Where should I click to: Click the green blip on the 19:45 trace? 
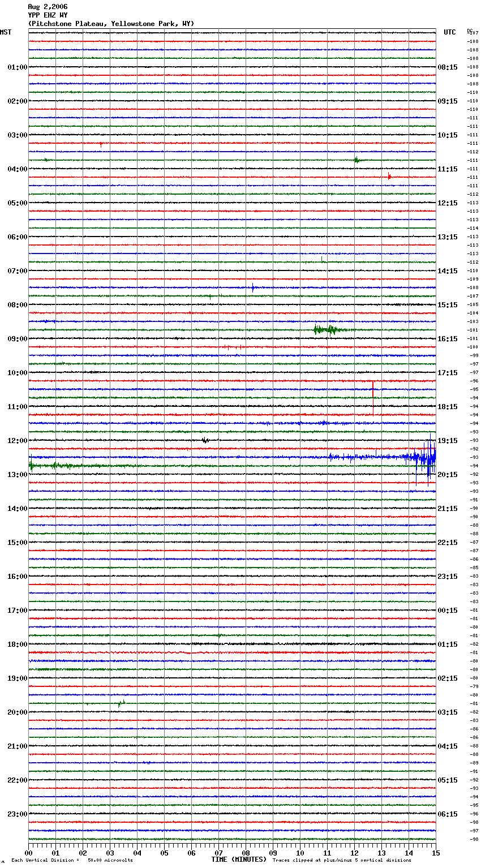[121, 703]
